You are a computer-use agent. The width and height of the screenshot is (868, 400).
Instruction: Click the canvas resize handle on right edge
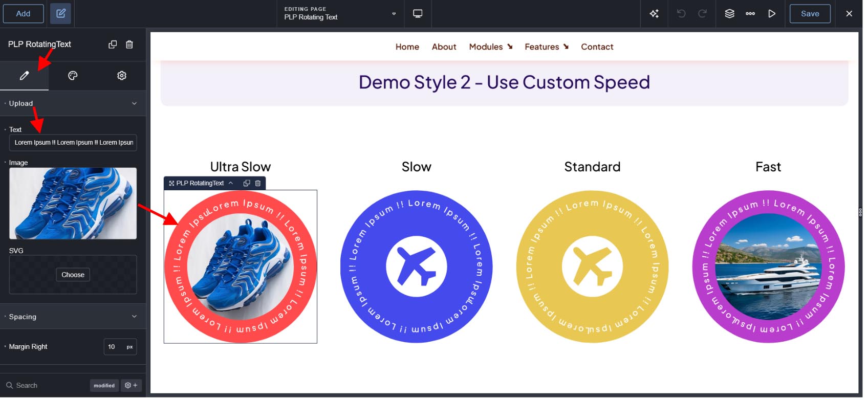(x=861, y=212)
